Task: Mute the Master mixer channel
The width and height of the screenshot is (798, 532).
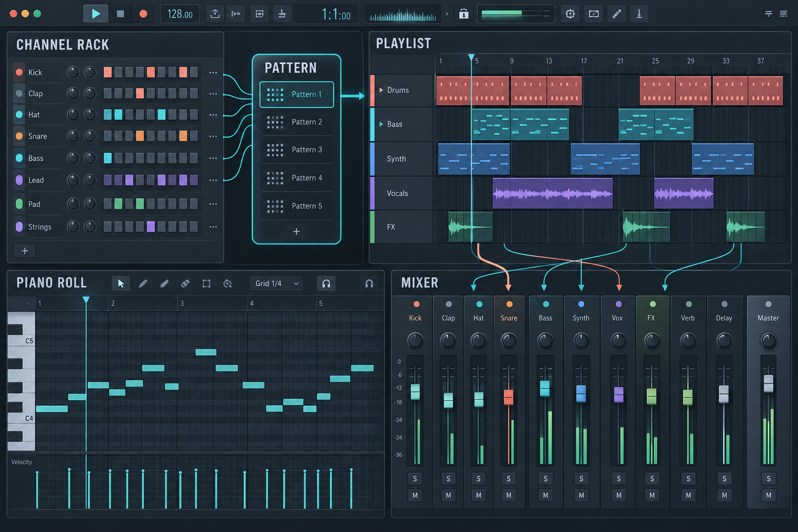Action: [768, 496]
